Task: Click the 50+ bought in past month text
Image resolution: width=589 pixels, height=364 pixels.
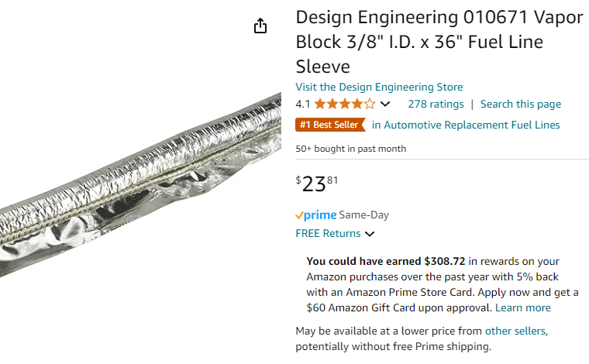Action: 350,149
